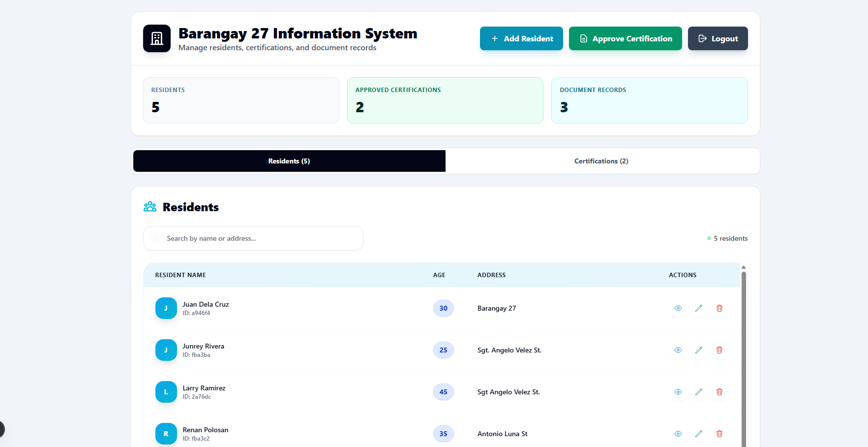Viewport: 868px width, 447px height.
Task: Click the Address column header
Action: point(491,275)
